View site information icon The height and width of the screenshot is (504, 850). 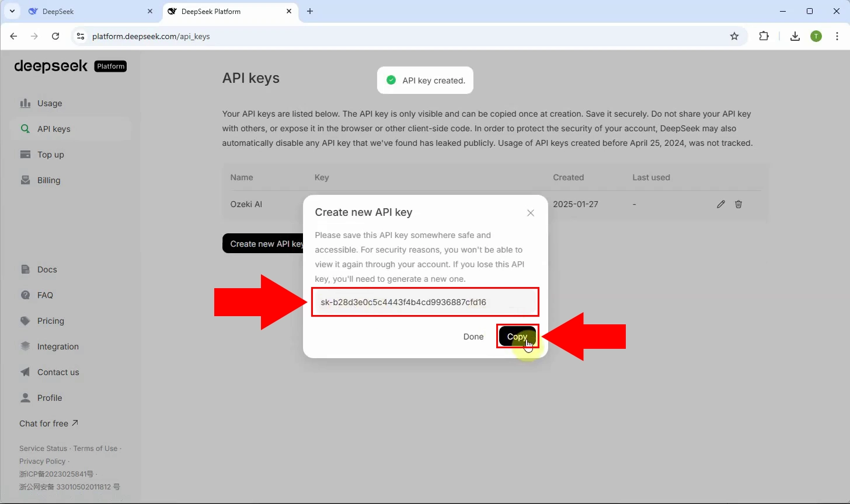tap(81, 36)
